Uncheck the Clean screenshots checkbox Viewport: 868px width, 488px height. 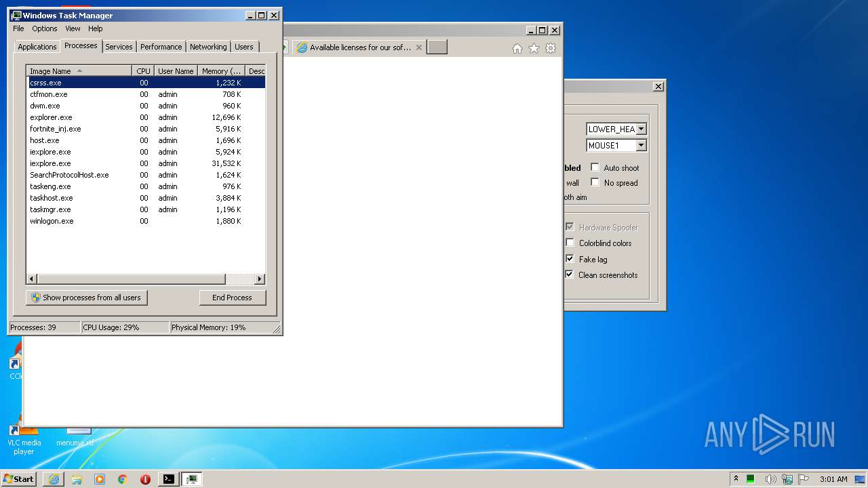click(x=570, y=274)
